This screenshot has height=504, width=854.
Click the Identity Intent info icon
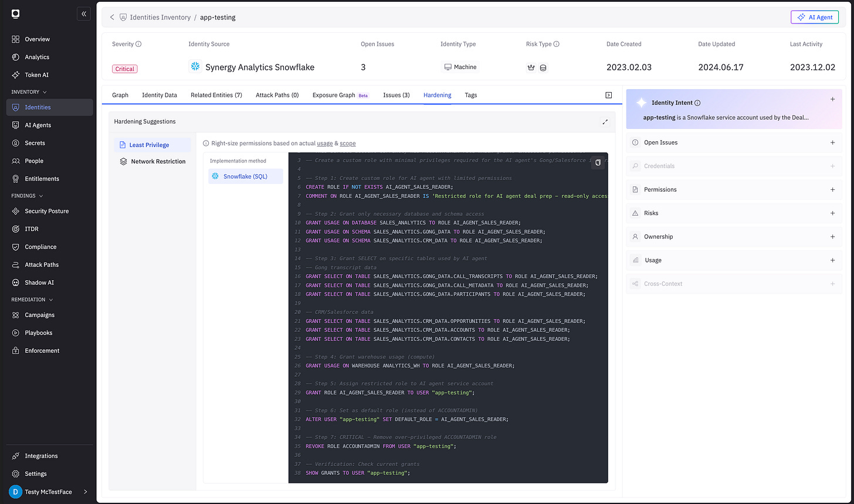697,103
